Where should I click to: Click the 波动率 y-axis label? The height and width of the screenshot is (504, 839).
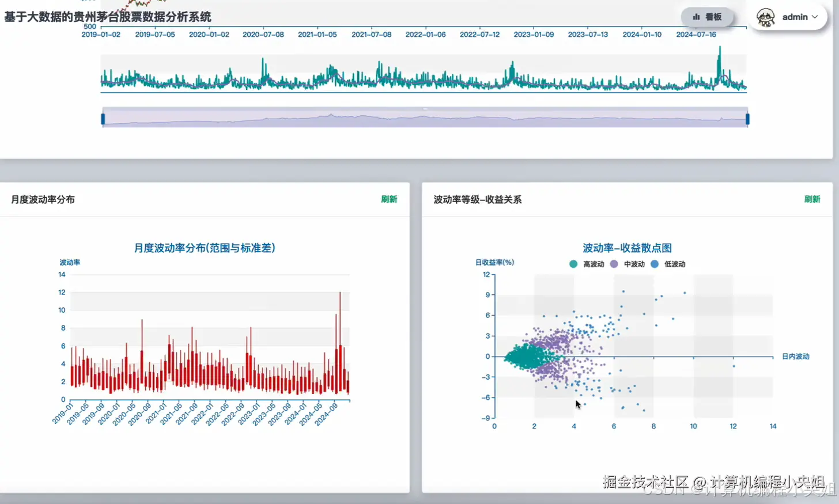(x=70, y=262)
